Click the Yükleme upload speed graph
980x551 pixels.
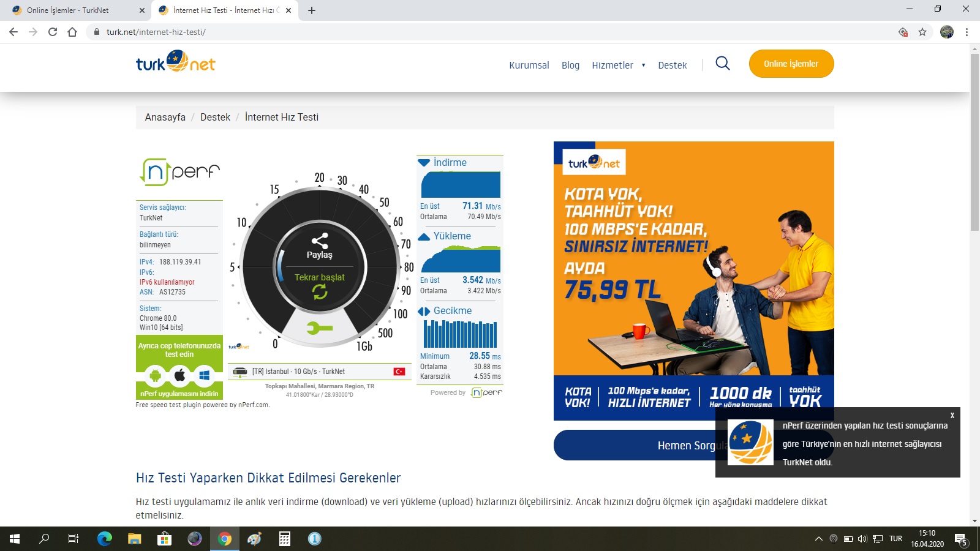pyautogui.click(x=461, y=259)
